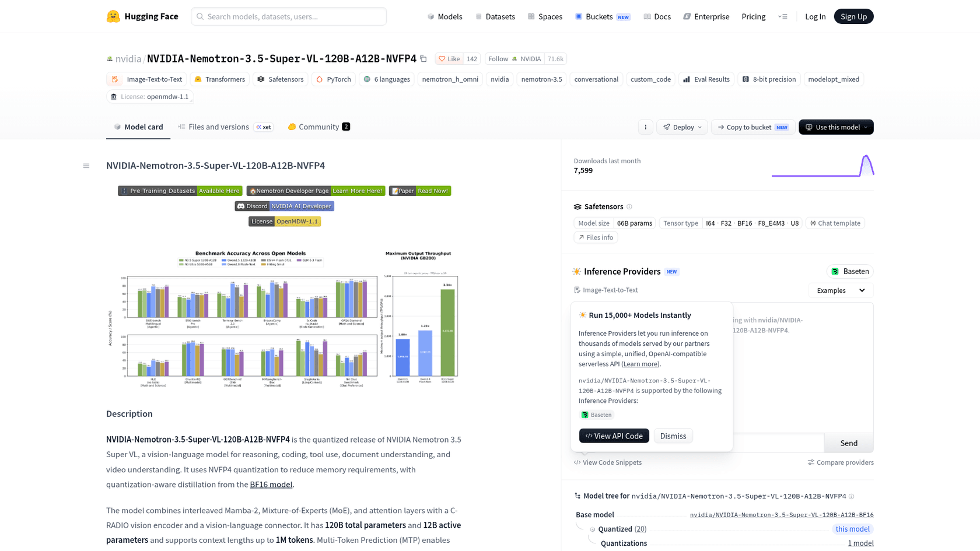Switch to Files and versions tab
The width and height of the screenshot is (980, 551).
pyautogui.click(x=225, y=127)
